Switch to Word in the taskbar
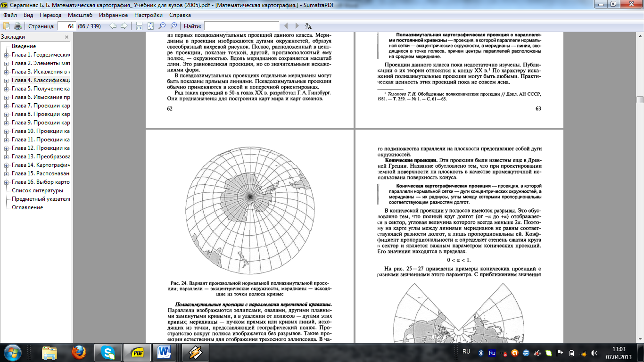Image resolution: width=644 pixels, height=362 pixels. pyautogui.click(x=165, y=352)
